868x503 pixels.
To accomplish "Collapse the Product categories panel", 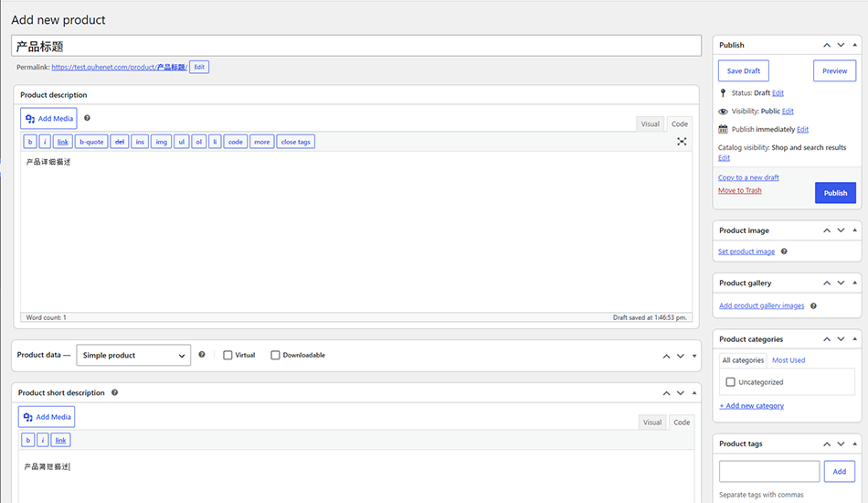I will (854, 338).
